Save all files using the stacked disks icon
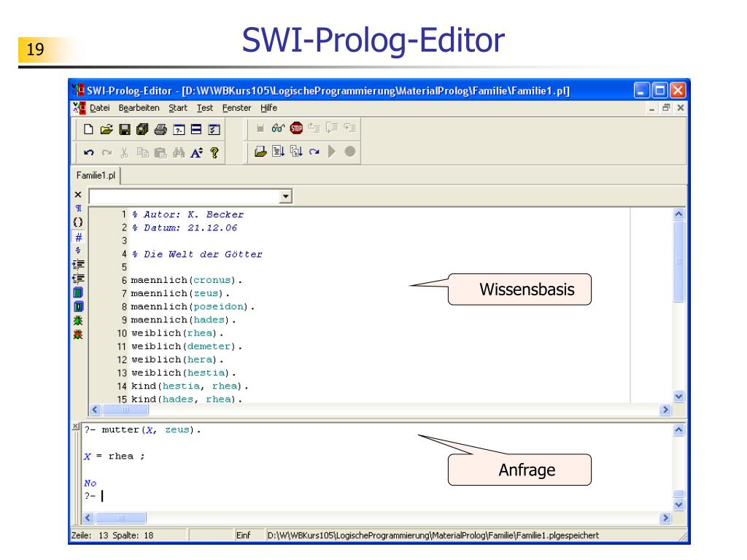This screenshot has height=560, width=747. [x=142, y=129]
